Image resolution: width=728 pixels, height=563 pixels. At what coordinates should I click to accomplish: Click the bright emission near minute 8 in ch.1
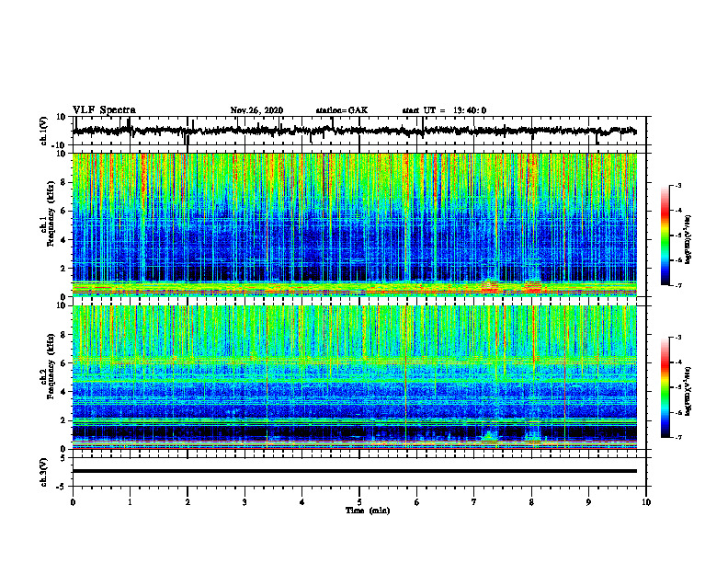click(x=533, y=285)
